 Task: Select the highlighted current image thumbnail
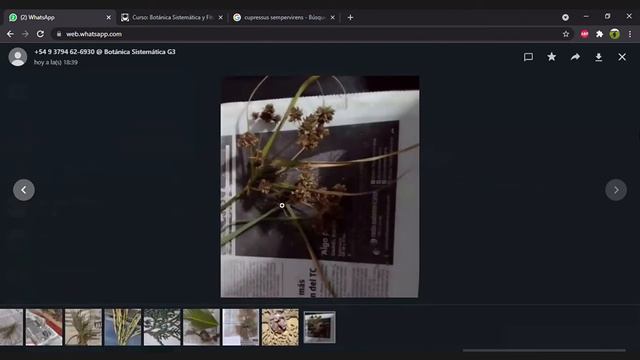pos(320,327)
